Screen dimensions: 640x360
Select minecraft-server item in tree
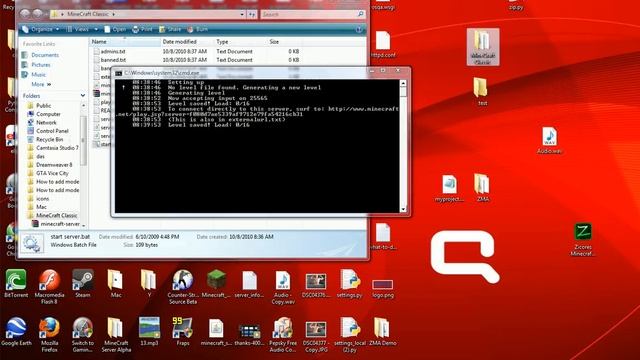coord(60,224)
